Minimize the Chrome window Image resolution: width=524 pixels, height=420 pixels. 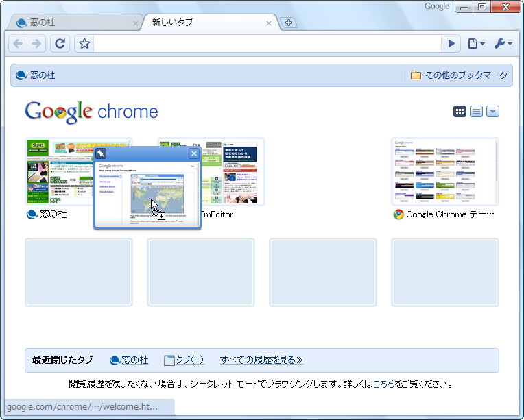point(464,7)
